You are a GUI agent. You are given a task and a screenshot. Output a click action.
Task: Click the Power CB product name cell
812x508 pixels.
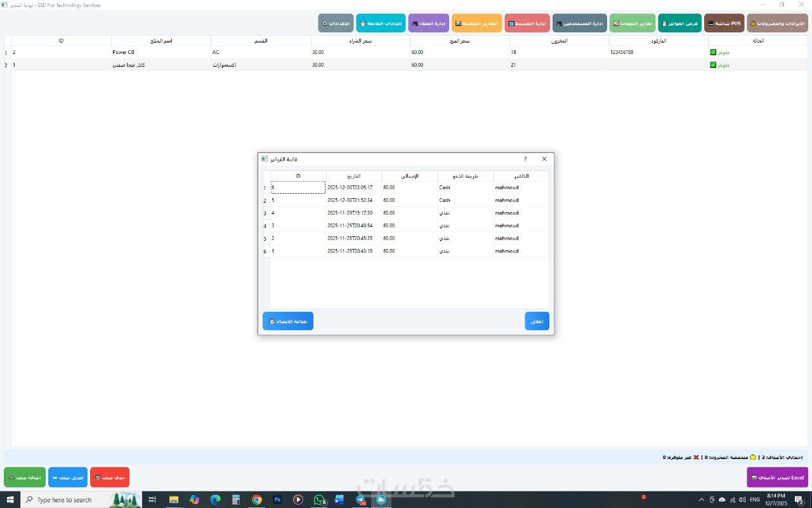pos(161,52)
